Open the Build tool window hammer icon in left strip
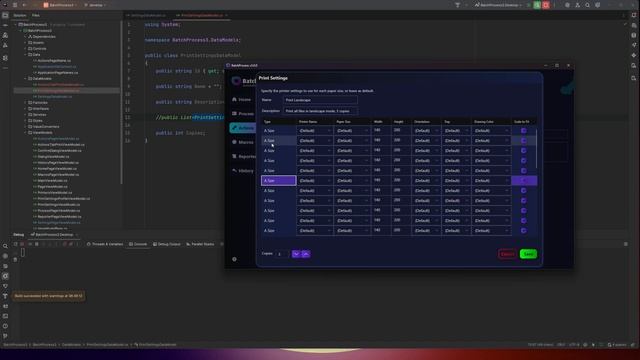Viewport: 640px width, 360px height. (x=5, y=296)
